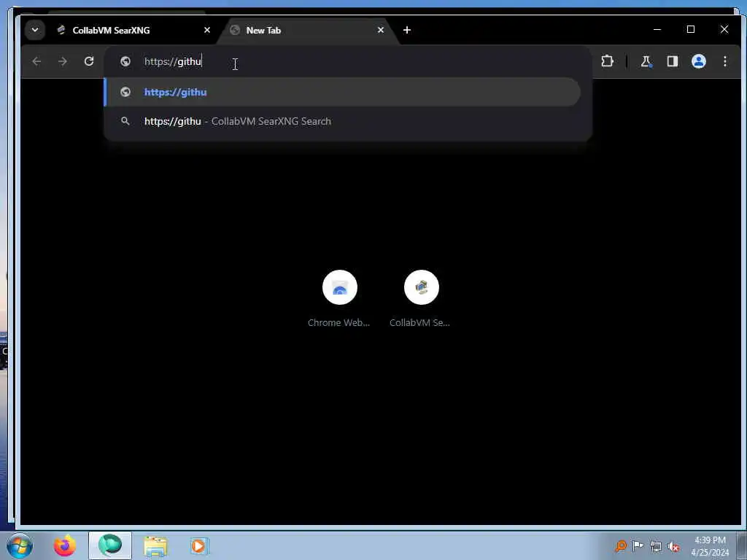Select the New Tab tab
The width and height of the screenshot is (747, 560).
pyautogui.click(x=307, y=30)
